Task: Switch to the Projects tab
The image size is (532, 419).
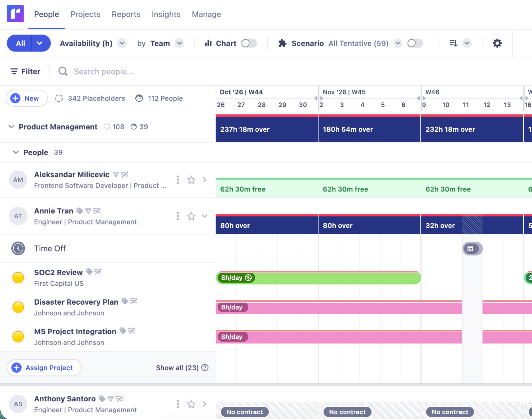Action: tap(85, 14)
